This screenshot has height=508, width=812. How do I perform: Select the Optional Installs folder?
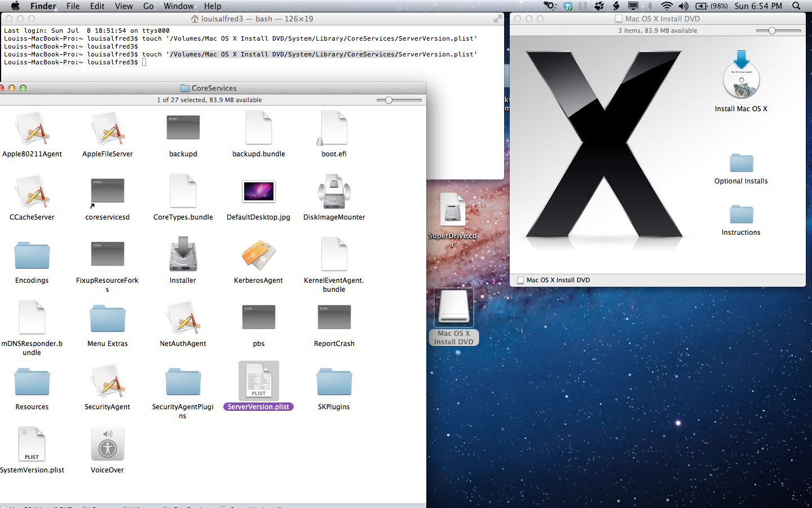(741, 163)
